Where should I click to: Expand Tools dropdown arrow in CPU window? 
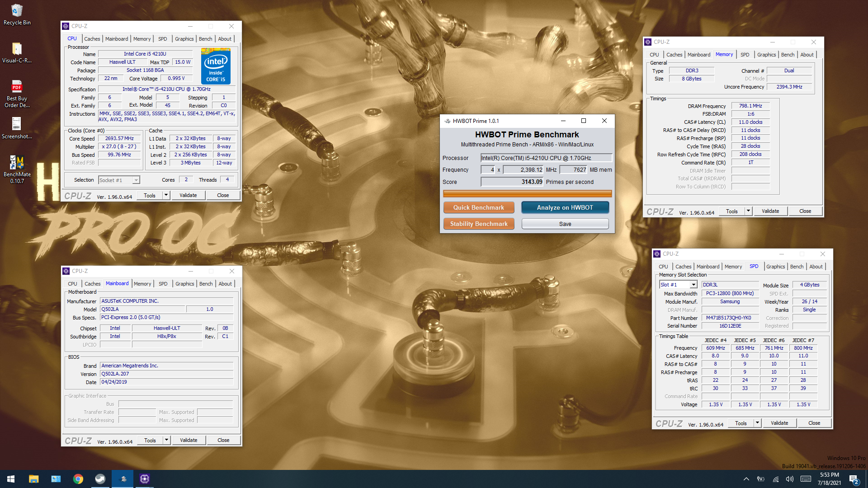click(x=166, y=195)
